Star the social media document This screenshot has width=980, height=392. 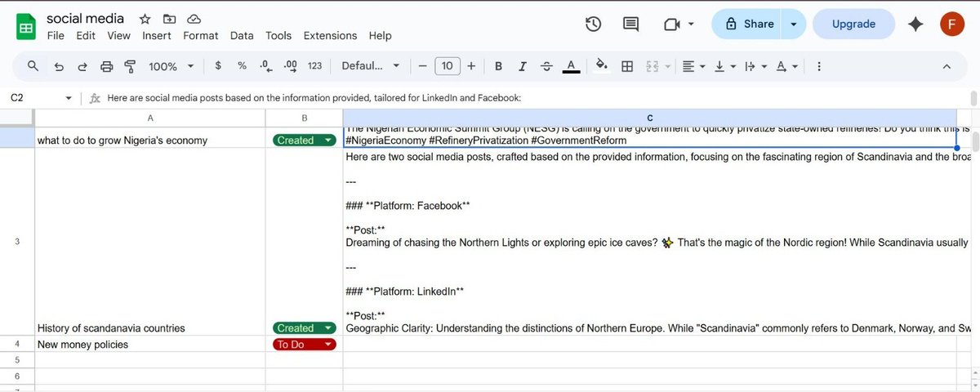145,19
